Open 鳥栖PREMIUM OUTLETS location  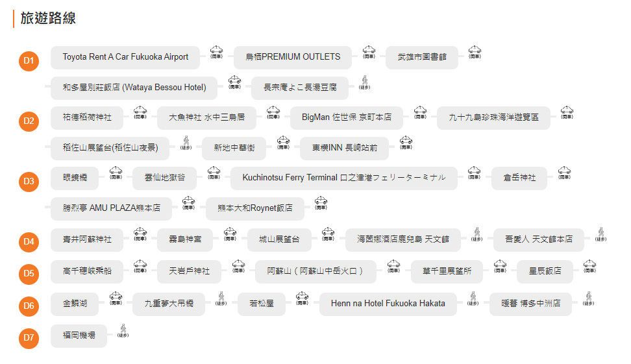coord(292,57)
